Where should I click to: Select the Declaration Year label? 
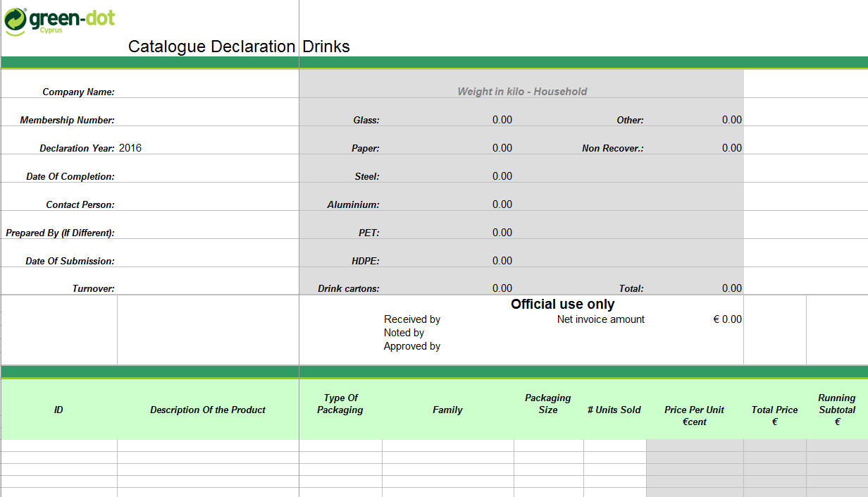tap(77, 148)
